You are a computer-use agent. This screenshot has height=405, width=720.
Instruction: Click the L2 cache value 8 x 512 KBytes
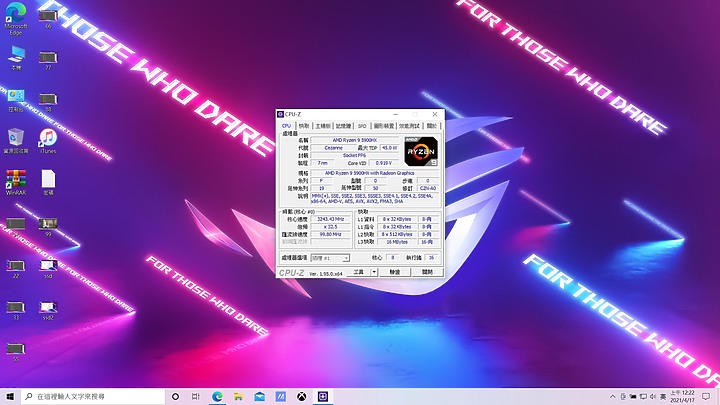397,234
